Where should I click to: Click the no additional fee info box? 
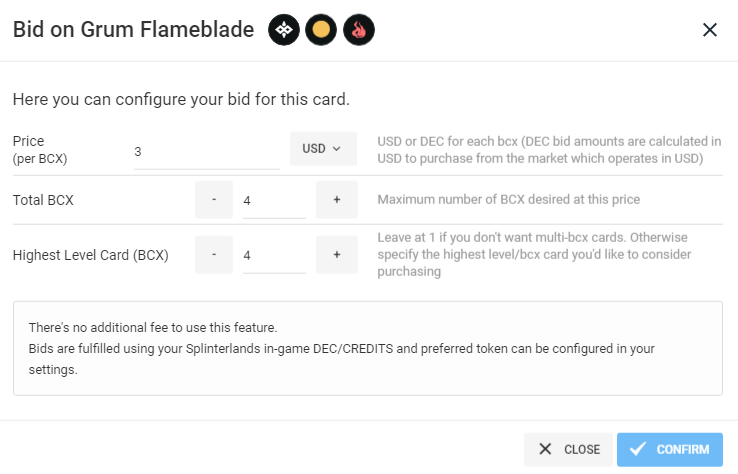tap(368, 348)
